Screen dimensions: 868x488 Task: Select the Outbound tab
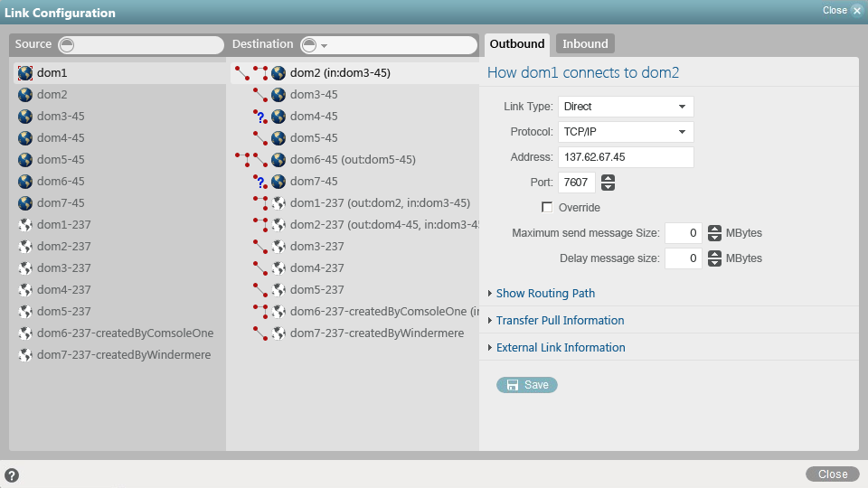[x=517, y=43]
